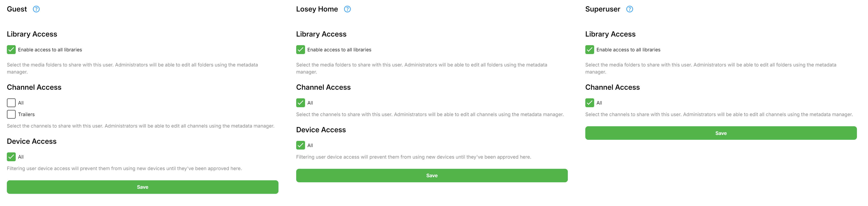
Task: Click the help icon next to Losey Home
Action: [x=347, y=9]
